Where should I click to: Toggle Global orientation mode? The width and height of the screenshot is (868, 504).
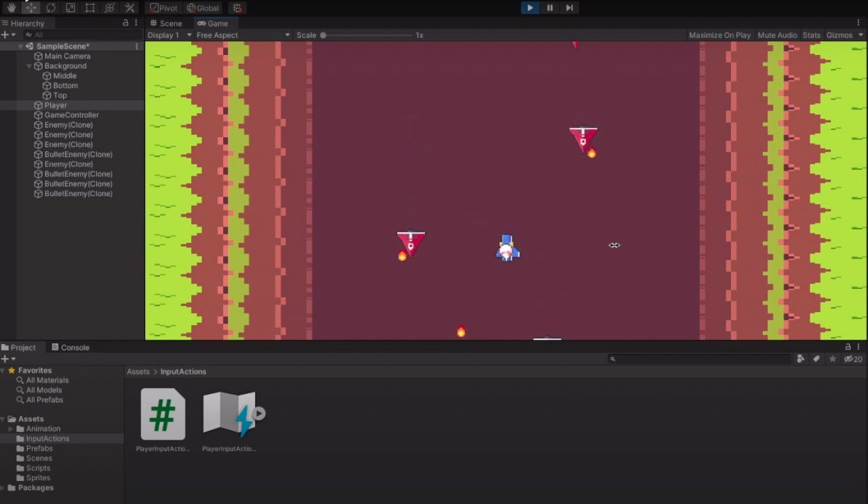pos(202,7)
